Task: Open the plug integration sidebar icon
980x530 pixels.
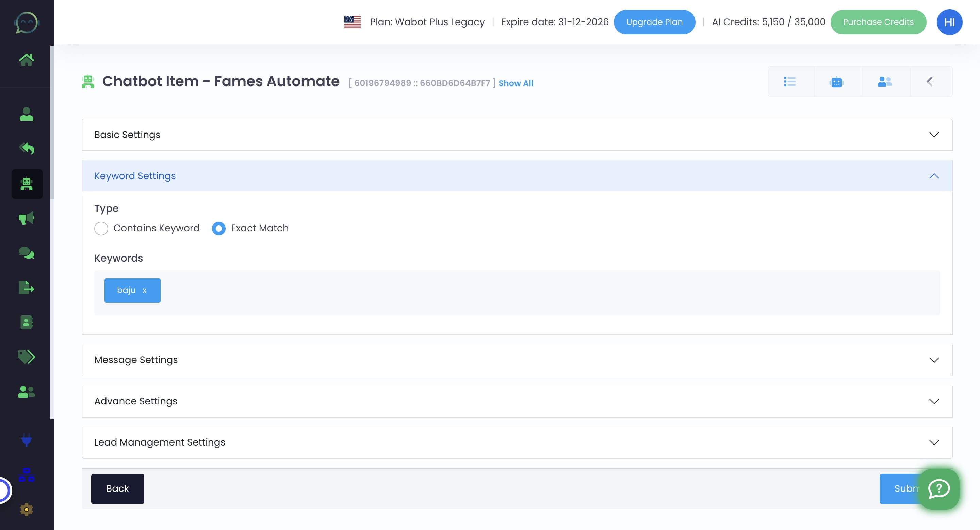Action: coord(26,440)
